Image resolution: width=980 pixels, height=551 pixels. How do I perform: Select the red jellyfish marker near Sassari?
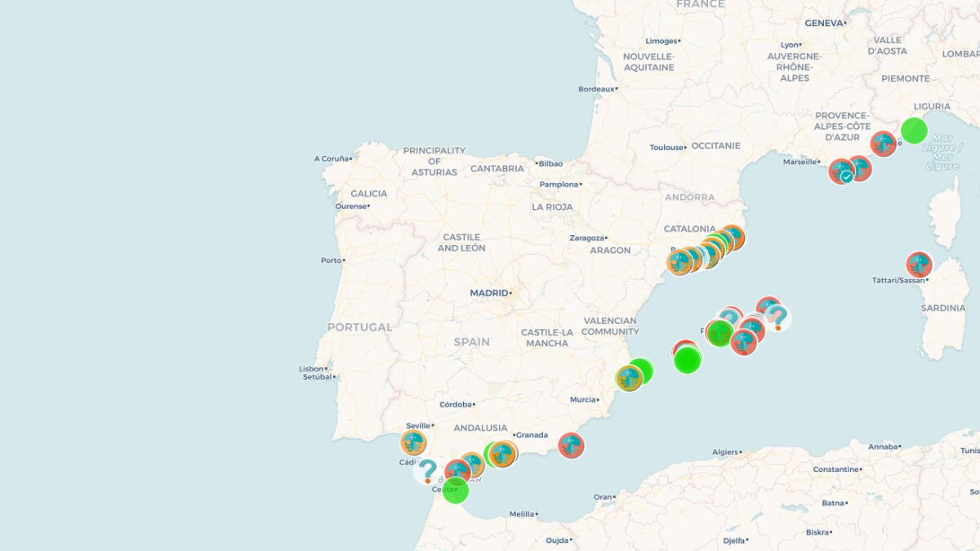coord(919,264)
